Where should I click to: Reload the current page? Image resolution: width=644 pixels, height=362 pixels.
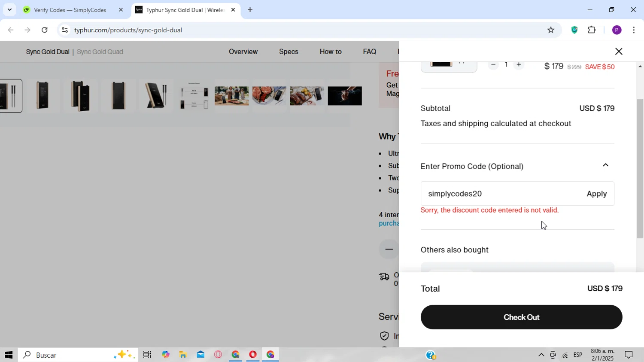[45, 30]
